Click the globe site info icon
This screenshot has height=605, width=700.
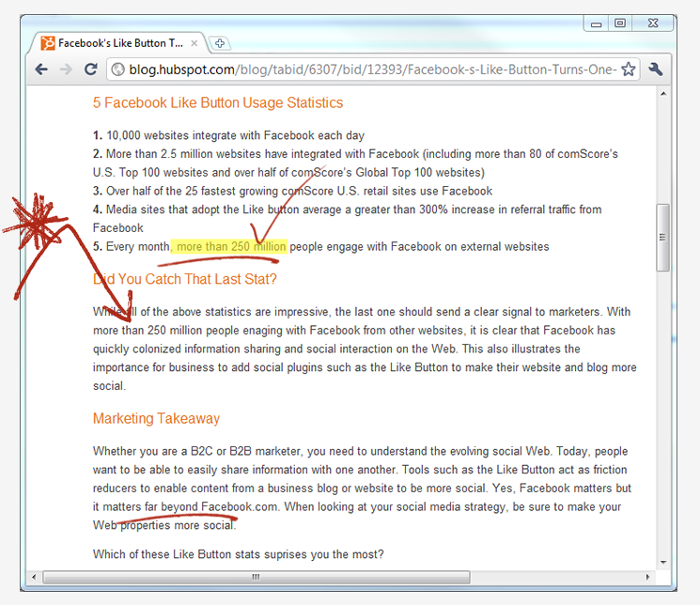[117, 70]
